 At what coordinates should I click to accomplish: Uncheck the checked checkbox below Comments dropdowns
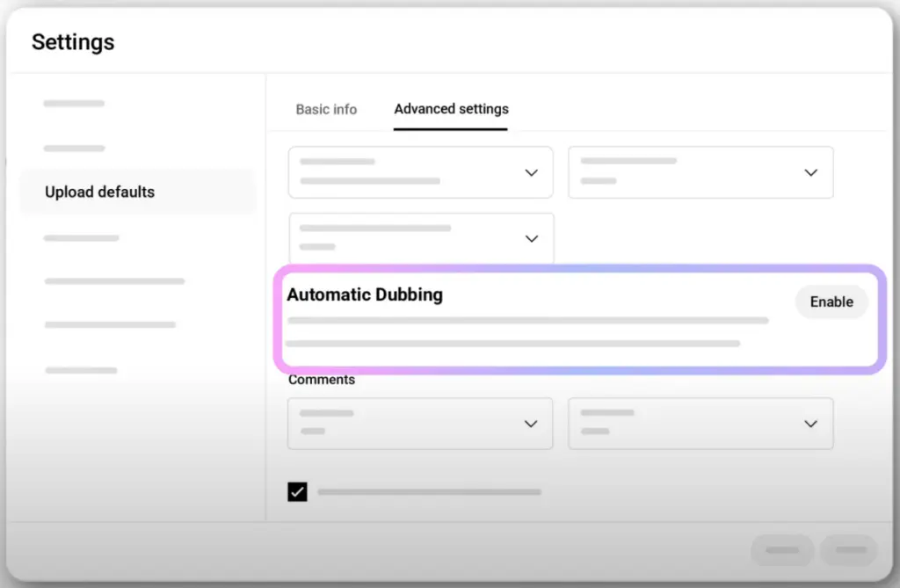coord(298,492)
